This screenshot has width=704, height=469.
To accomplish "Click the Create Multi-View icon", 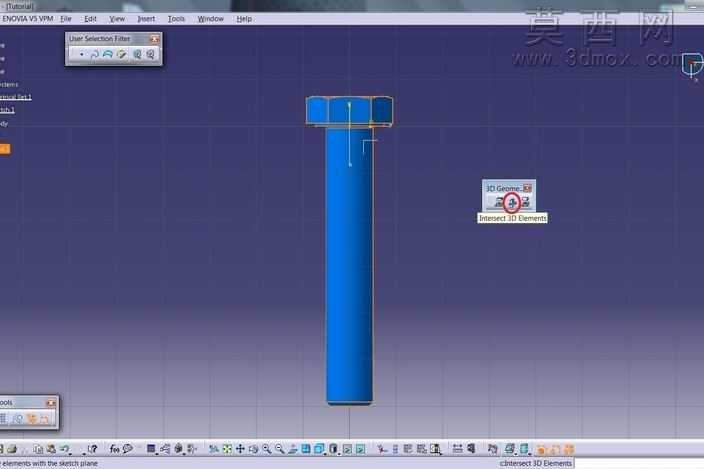I will point(306,449).
